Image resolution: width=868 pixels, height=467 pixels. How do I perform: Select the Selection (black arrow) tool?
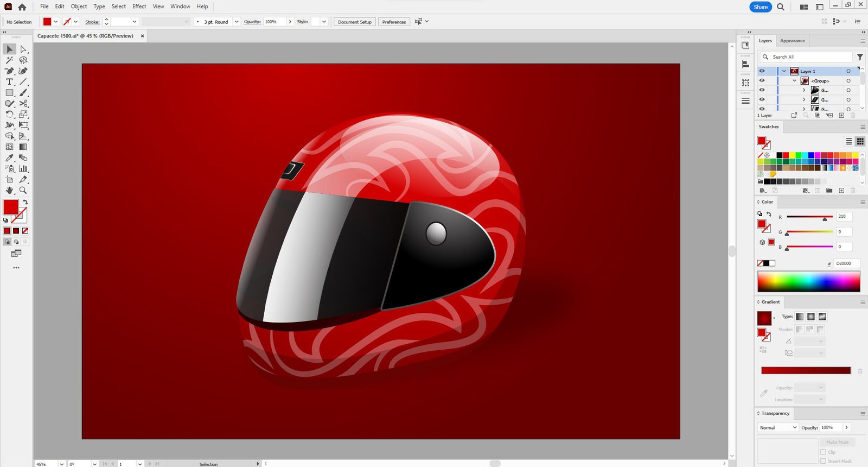[x=9, y=49]
